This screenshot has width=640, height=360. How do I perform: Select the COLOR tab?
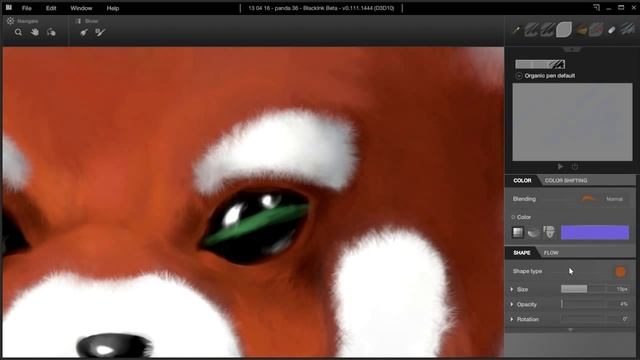pos(522,180)
